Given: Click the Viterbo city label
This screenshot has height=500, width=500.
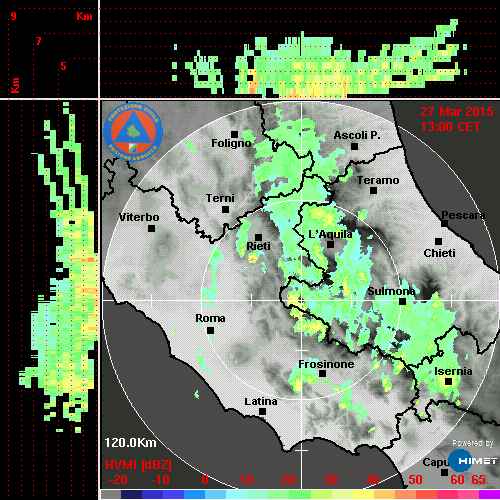Looking at the screenshot, I should tap(139, 217).
